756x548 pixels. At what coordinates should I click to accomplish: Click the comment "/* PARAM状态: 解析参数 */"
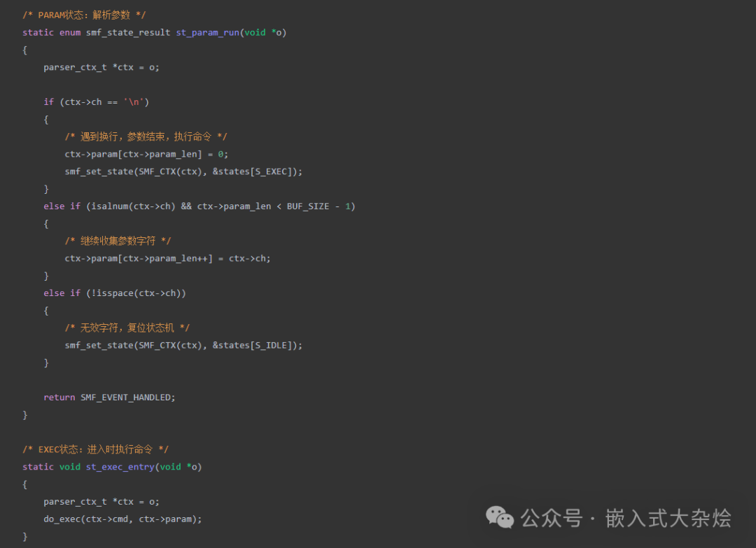click(x=84, y=15)
